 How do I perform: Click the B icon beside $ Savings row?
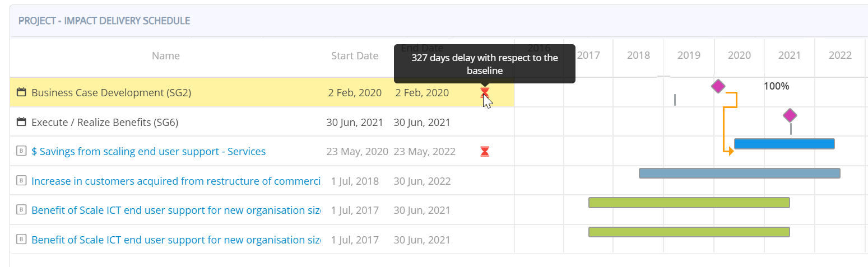tap(21, 151)
